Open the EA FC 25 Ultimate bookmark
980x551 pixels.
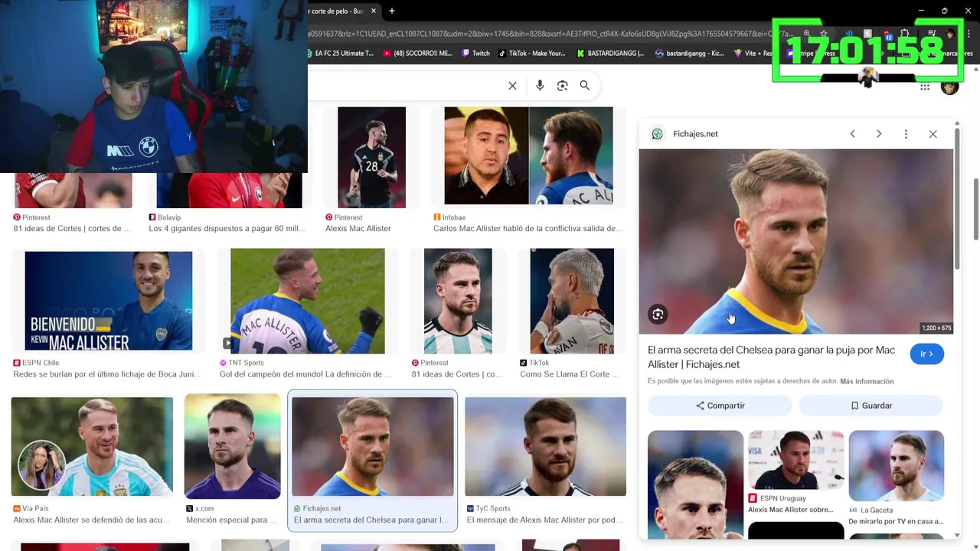click(x=340, y=54)
